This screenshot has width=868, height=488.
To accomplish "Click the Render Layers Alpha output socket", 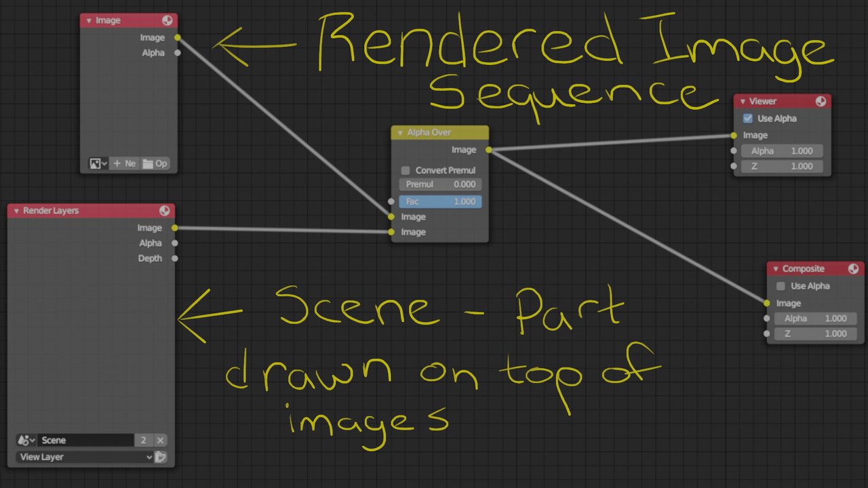I will pyautogui.click(x=175, y=243).
